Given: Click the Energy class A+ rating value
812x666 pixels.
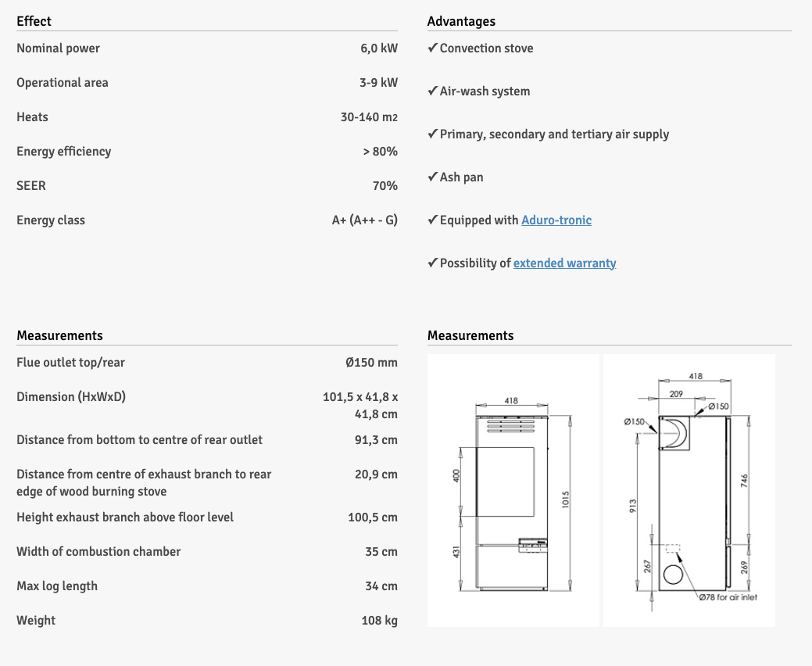Looking at the screenshot, I should [364, 220].
